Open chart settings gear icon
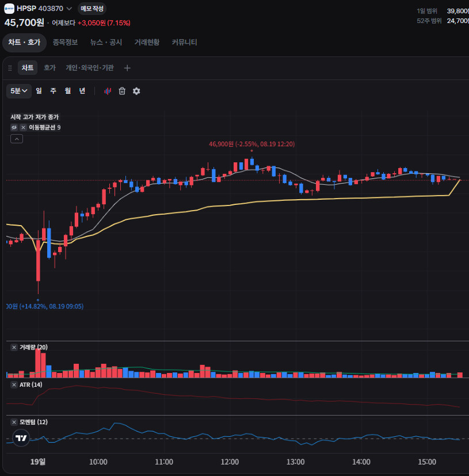This screenshot has height=476, width=469. [x=136, y=91]
